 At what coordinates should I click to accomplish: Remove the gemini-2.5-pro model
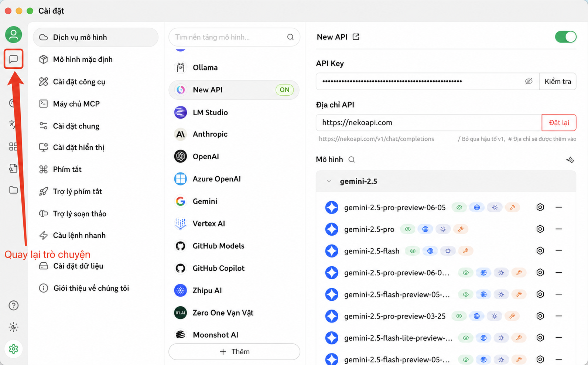559,229
